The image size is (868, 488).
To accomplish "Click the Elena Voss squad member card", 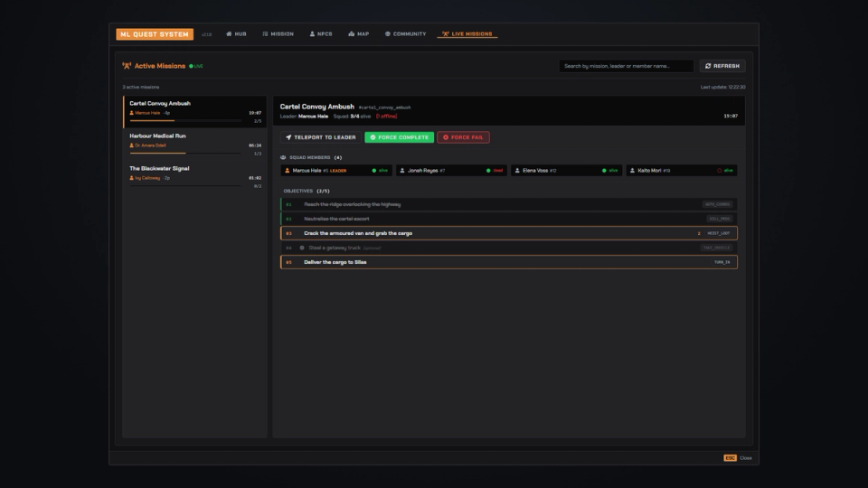I will (566, 171).
